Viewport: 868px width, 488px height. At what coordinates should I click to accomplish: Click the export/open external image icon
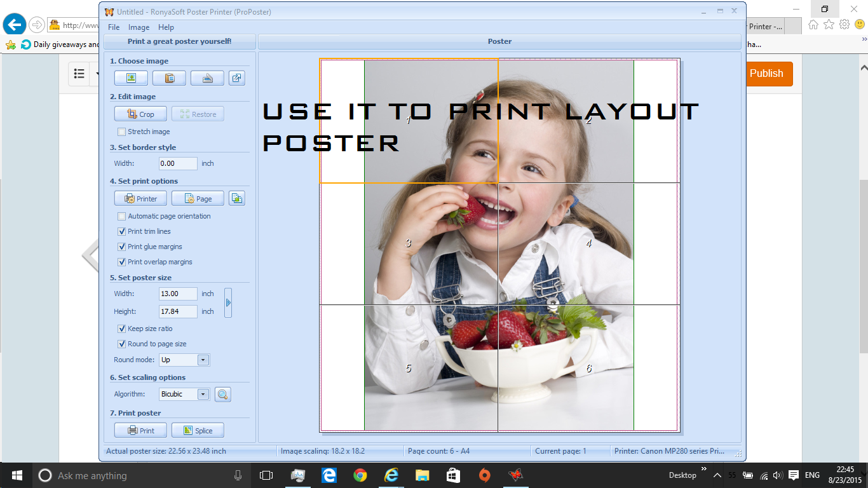coord(237,78)
